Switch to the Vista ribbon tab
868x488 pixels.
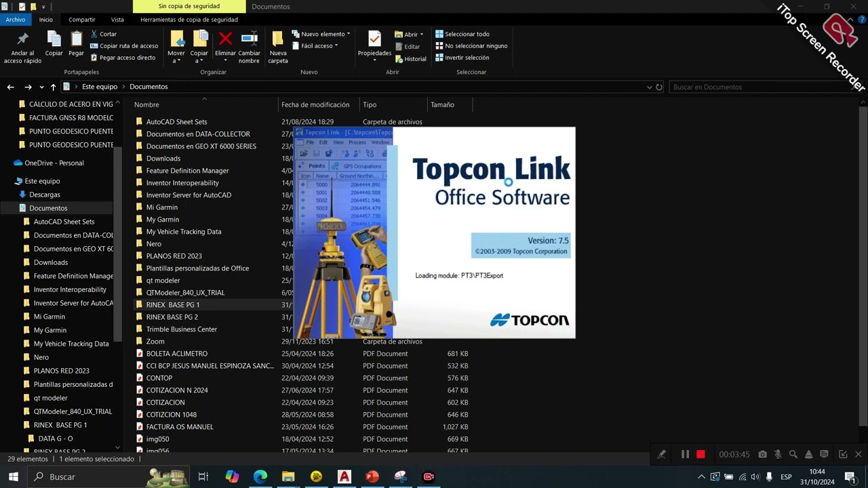pyautogui.click(x=117, y=20)
